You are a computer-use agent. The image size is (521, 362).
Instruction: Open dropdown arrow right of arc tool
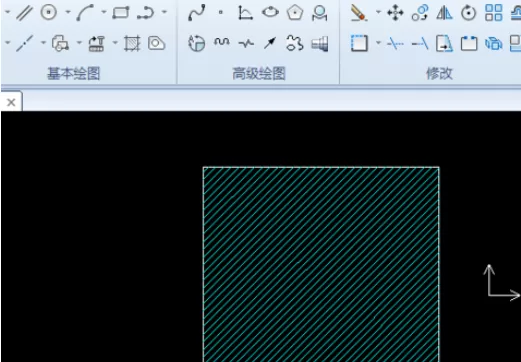tap(104, 12)
